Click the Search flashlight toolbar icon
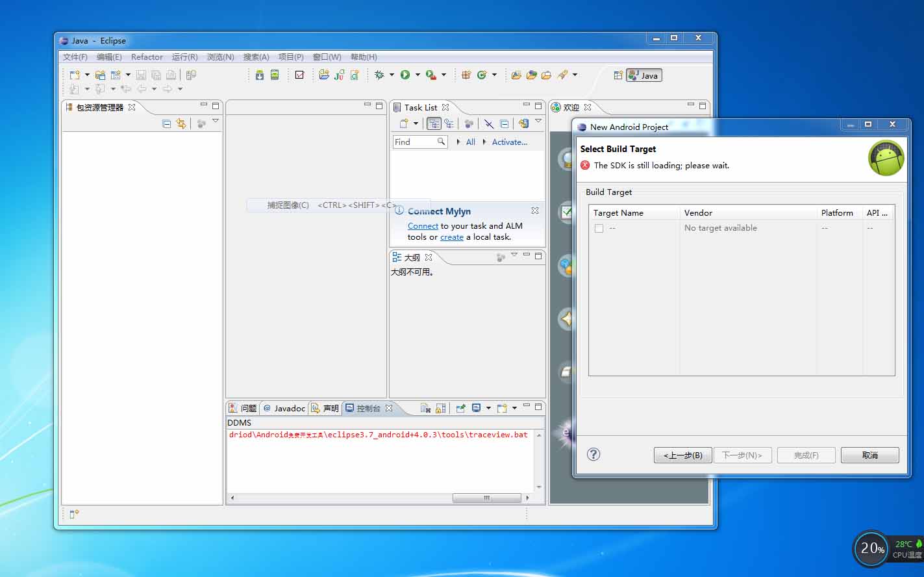924x577 pixels. (x=562, y=75)
